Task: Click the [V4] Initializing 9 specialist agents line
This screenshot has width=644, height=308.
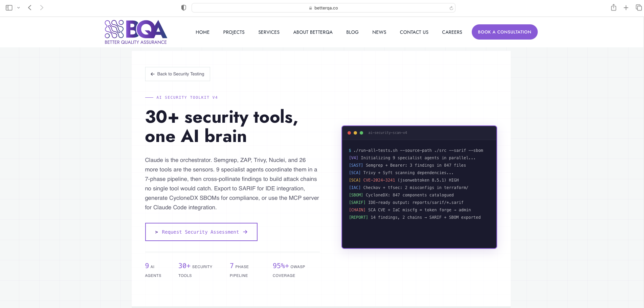Action: pos(412,158)
